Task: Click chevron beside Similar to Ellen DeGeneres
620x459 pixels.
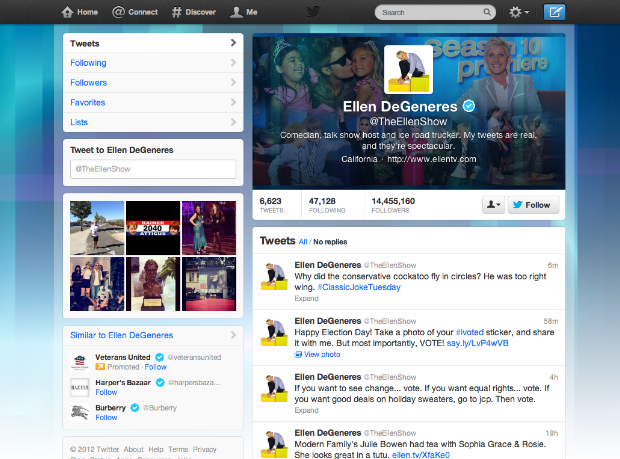Action: (x=233, y=335)
